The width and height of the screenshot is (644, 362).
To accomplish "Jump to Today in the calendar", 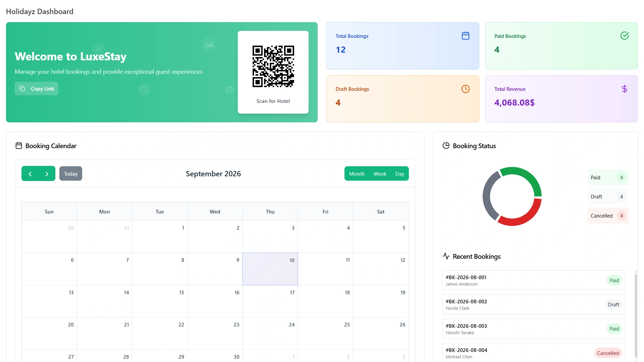I will coord(71,174).
